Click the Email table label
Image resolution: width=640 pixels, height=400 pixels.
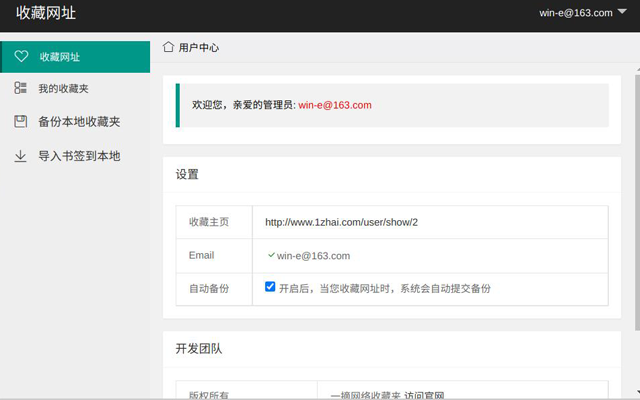[201, 256]
